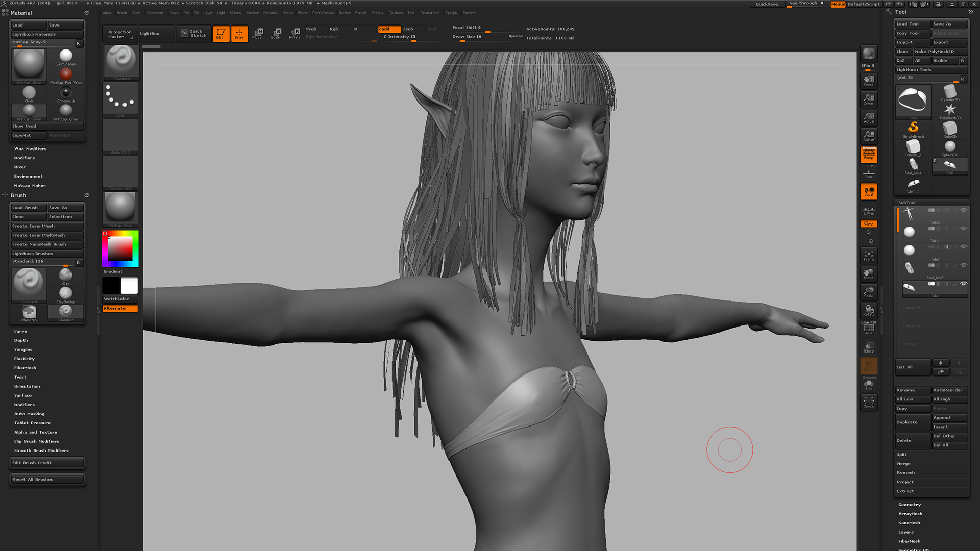Select the Sphere3D tool

(x=950, y=147)
